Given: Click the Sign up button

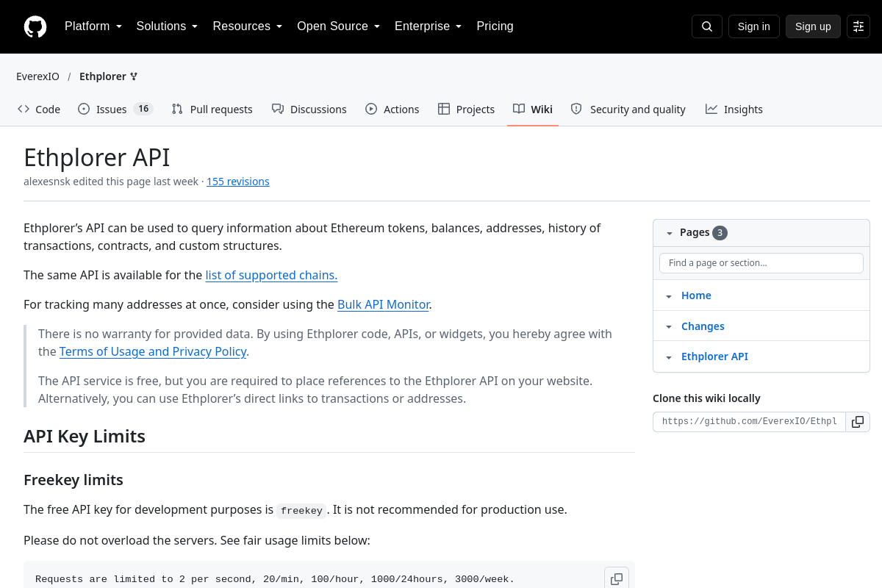Looking at the screenshot, I should [x=813, y=26].
